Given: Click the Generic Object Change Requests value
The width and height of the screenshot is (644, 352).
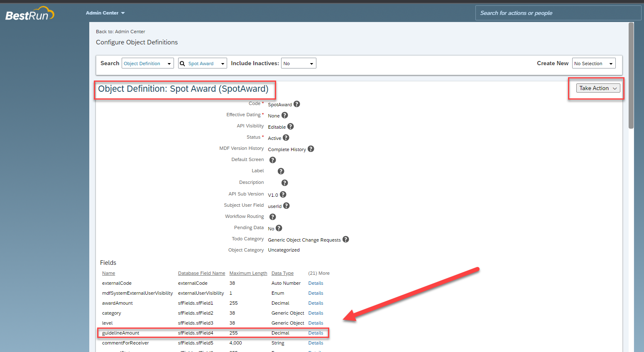Looking at the screenshot, I should [304, 240].
